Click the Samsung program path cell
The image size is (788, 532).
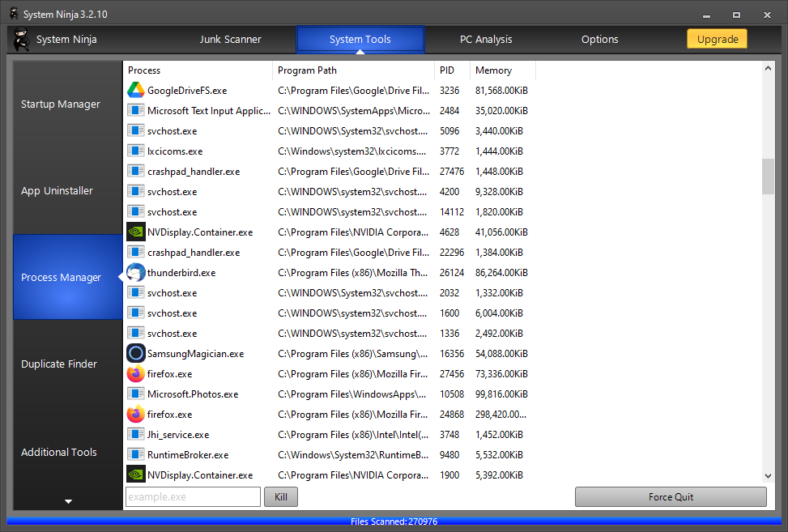353,354
